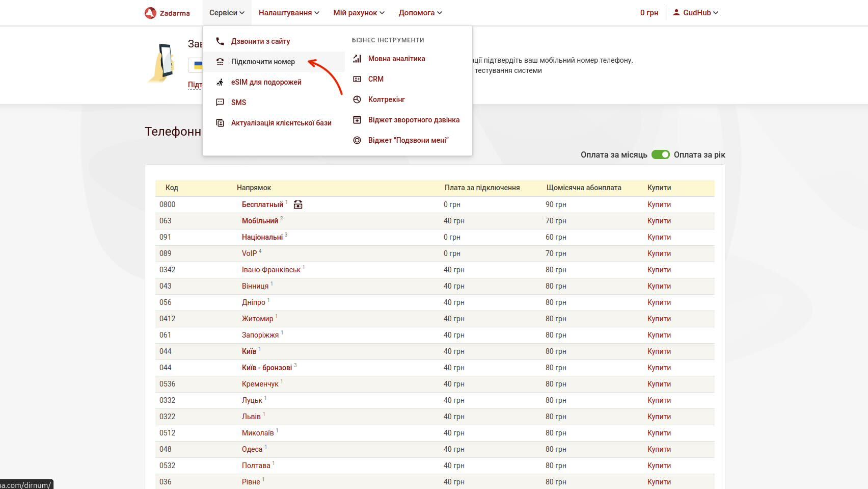868x489 pixels.
Task: Click the traveler icon beside eSIM для подорожей
Action: pyautogui.click(x=220, y=82)
